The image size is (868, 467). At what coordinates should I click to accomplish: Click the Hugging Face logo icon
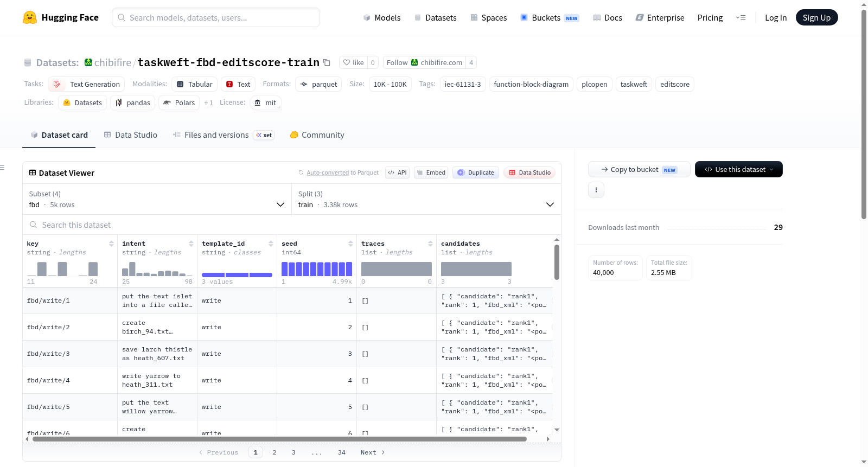[30, 17]
